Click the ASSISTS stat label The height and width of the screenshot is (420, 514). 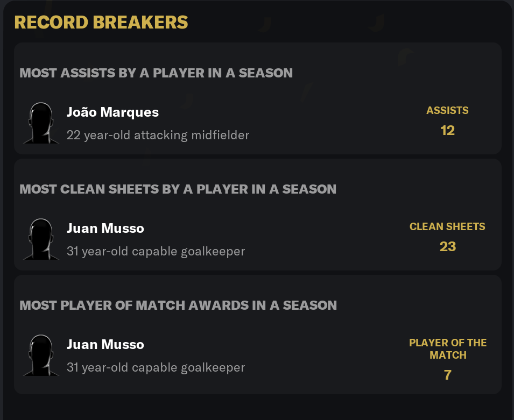tap(447, 111)
